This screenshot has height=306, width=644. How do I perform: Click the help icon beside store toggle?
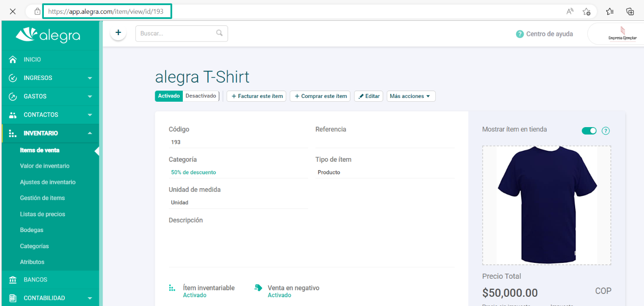(606, 131)
